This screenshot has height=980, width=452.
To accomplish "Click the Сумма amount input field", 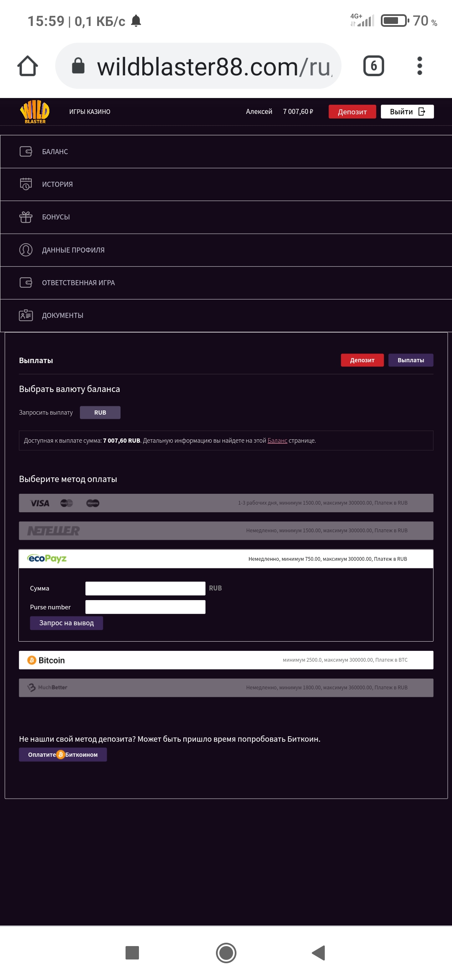I will click(145, 588).
